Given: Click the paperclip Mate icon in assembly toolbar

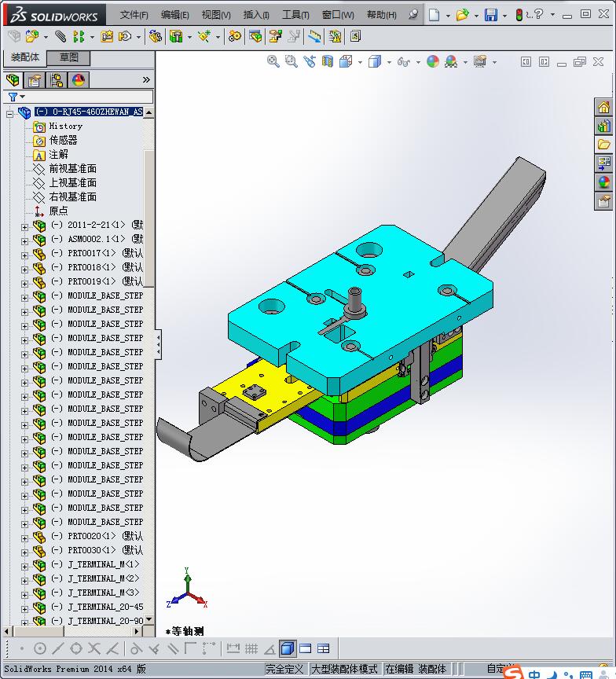Looking at the screenshot, I should click(60, 36).
